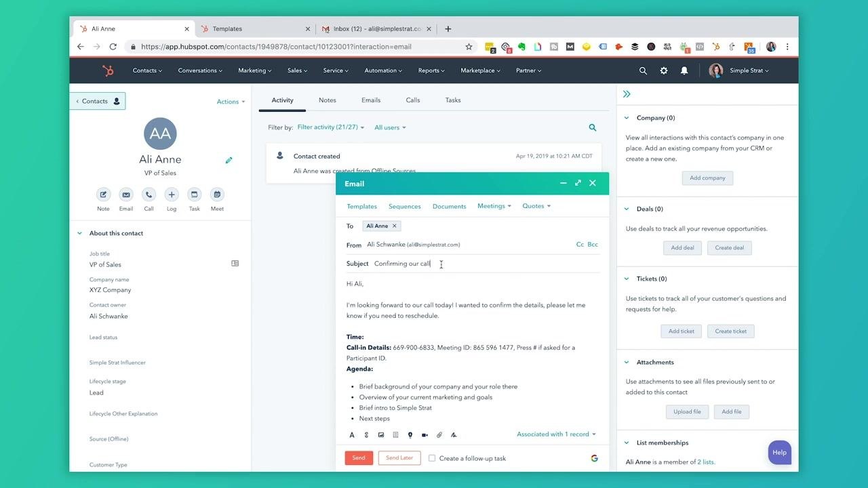The image size is (868, 488).
Task: Switch to the Notes tab
Action: pos(328,100)
